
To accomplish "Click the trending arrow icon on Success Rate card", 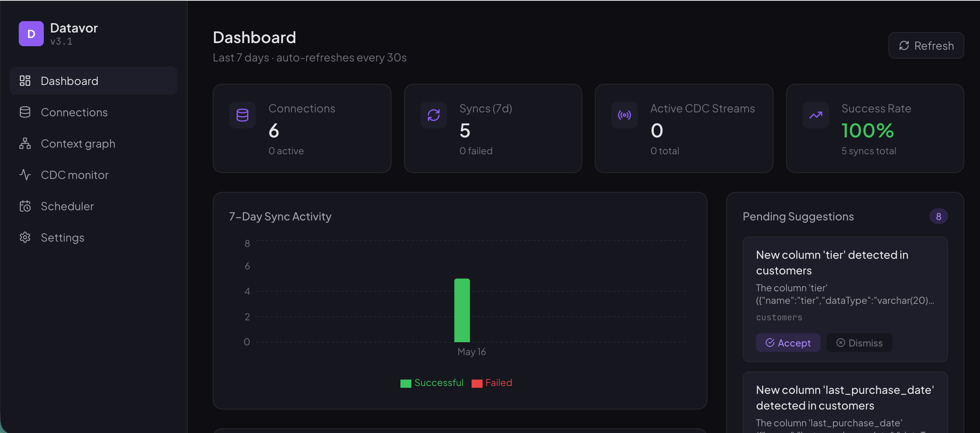I will coord(816,115).
